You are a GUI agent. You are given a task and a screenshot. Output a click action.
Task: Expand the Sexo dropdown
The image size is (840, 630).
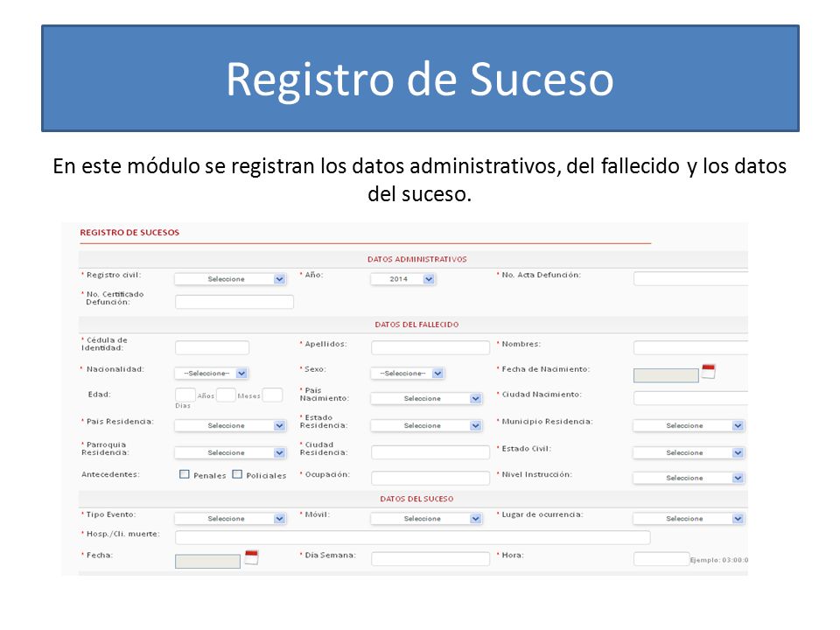(x=407, y=374)
